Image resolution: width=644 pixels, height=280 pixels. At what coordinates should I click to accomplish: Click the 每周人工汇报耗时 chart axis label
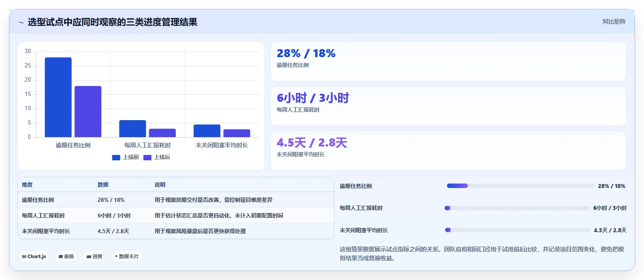(148, 145)
